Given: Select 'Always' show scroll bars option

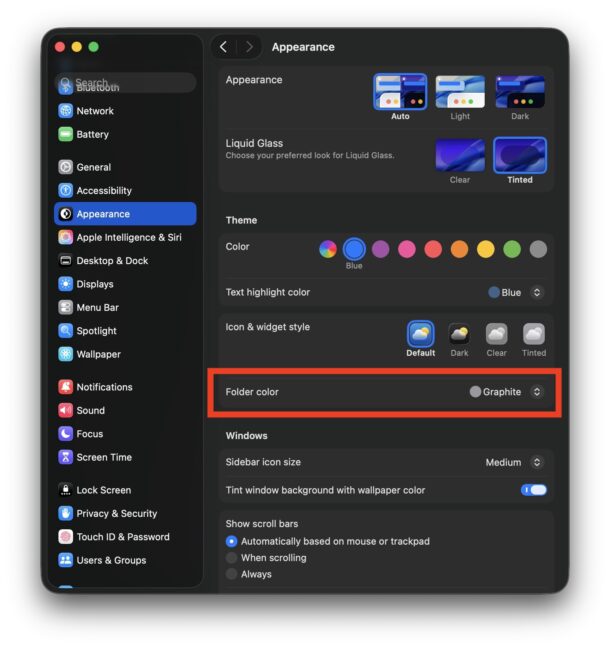Looking at the screenshot, I should tap(232, 574).
